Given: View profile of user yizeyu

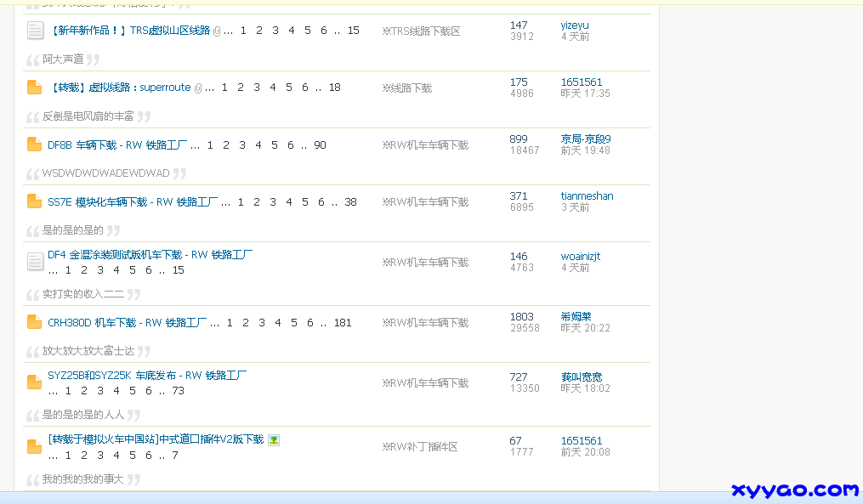Looking at the screenshot, I should click(574, 25).
